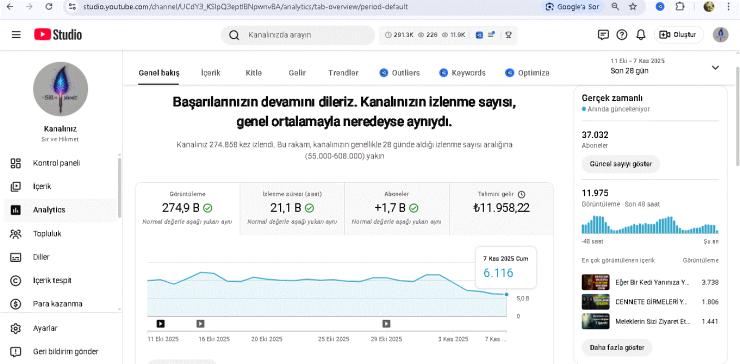Viewport: 740px width, 364px height.
Task: Click the browser profile avatar in Chrome toolbar
Action: coord(708,7)
